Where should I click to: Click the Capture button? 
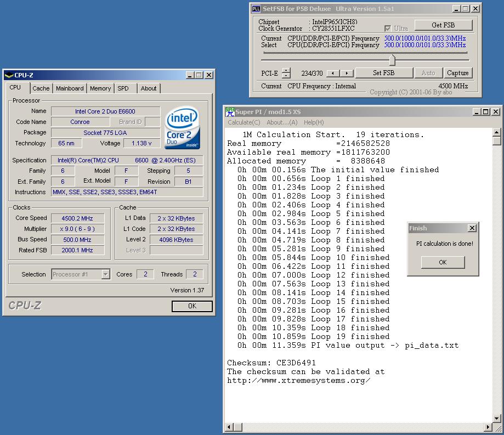coord(458,73)
